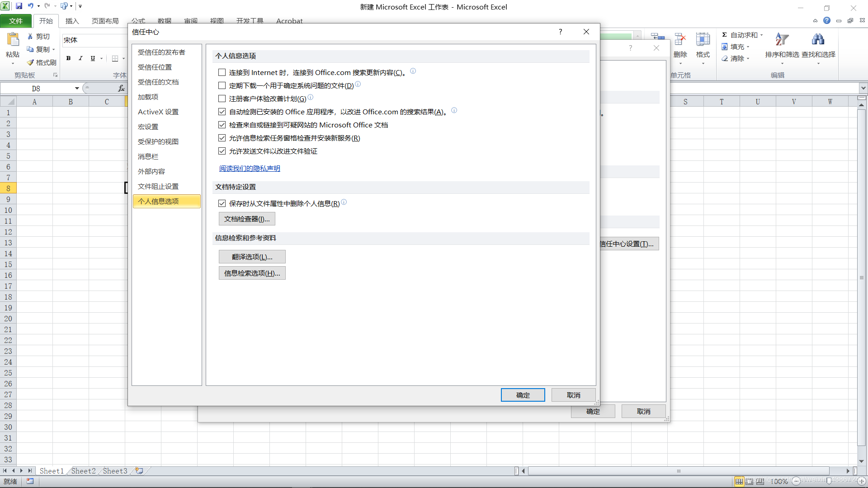
Task: Switch to Page Layout view in status bar
Action: 750,482
